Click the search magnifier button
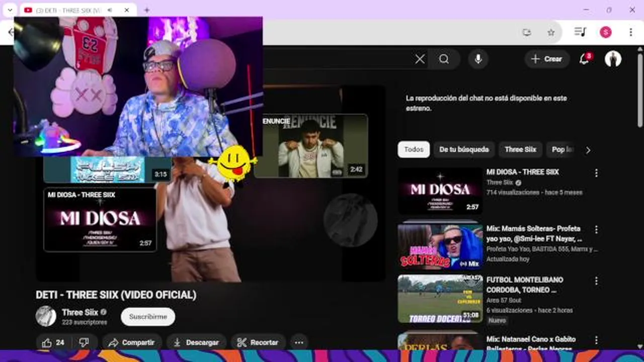 coord(444,59)
